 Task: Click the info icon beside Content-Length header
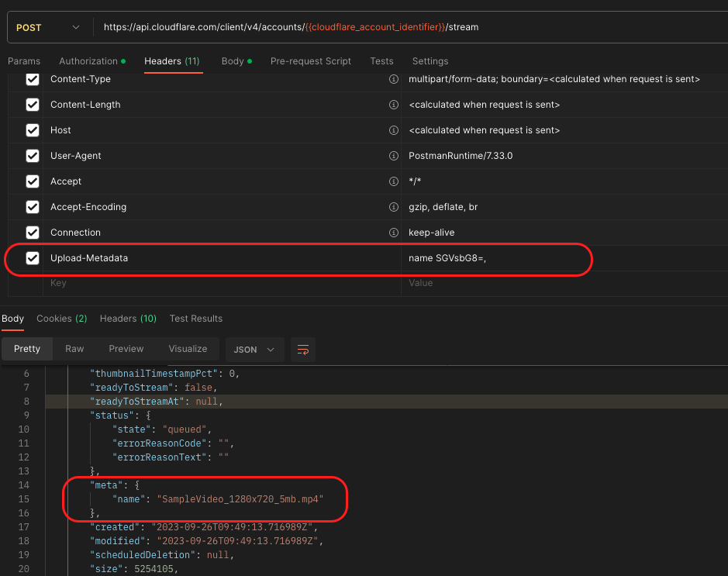(x=393, y=104)
